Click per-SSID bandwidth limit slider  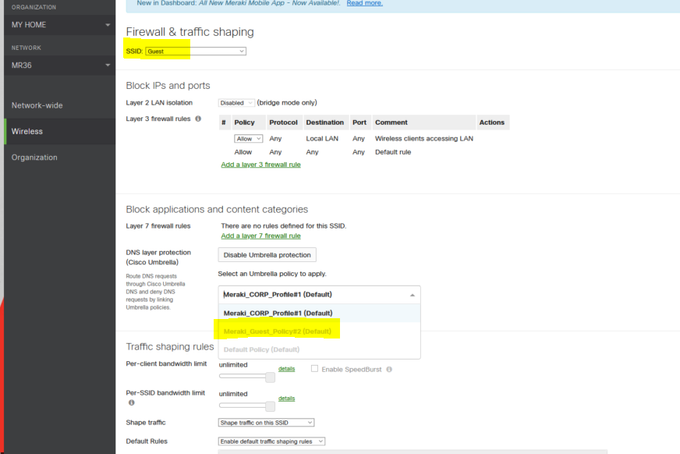pyautogui.click(x=247, y=406)
